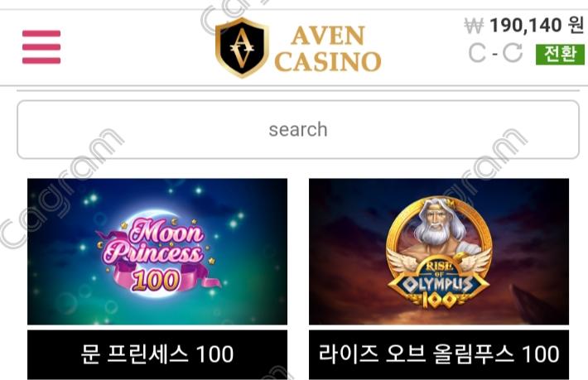Click the AVEN CASINO gold wordmark
Viewport: 588px width, 380px height.
point(328,48)
